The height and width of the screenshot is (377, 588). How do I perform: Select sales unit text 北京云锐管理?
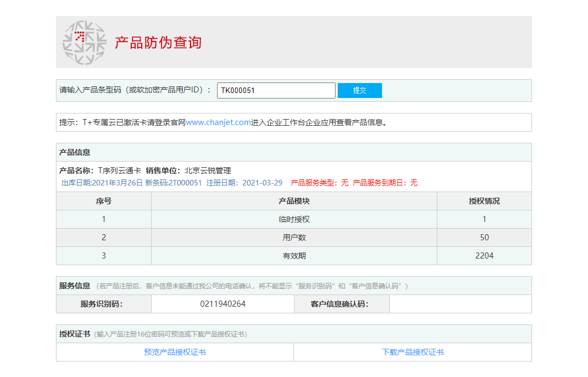tap(208, 171)
